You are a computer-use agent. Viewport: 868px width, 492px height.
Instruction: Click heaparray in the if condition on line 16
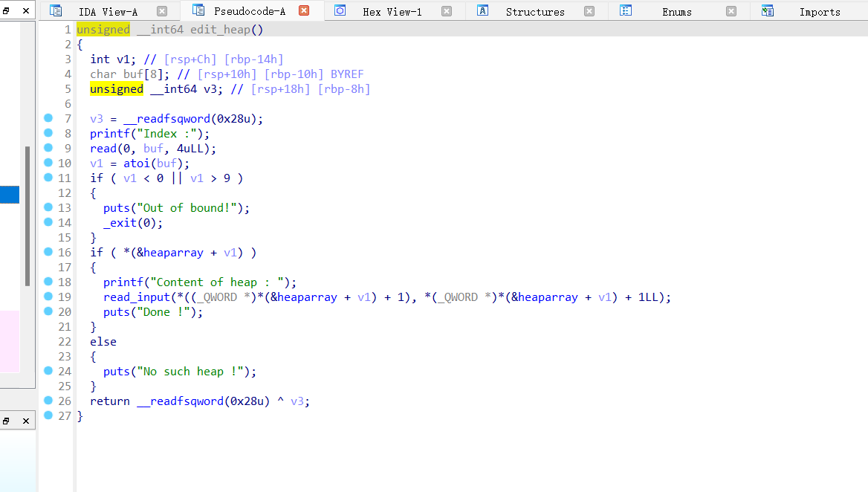(173, 253)
